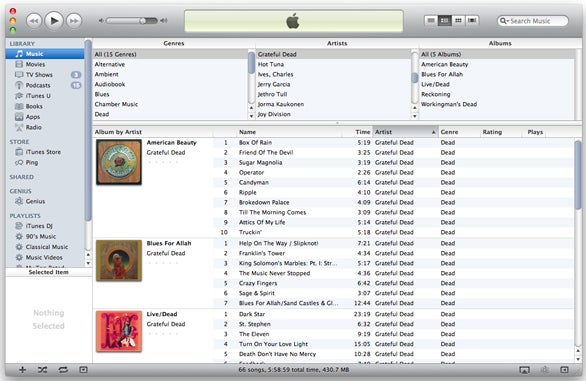Switch to Cover Flow view
This screenshot has width=586, height=381.
point(472,20)
